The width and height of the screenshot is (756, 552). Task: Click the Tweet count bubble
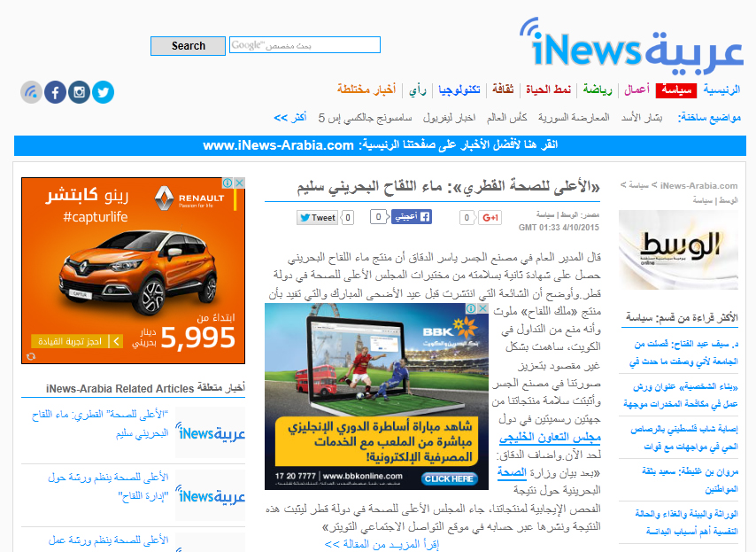tap(348, 218)
